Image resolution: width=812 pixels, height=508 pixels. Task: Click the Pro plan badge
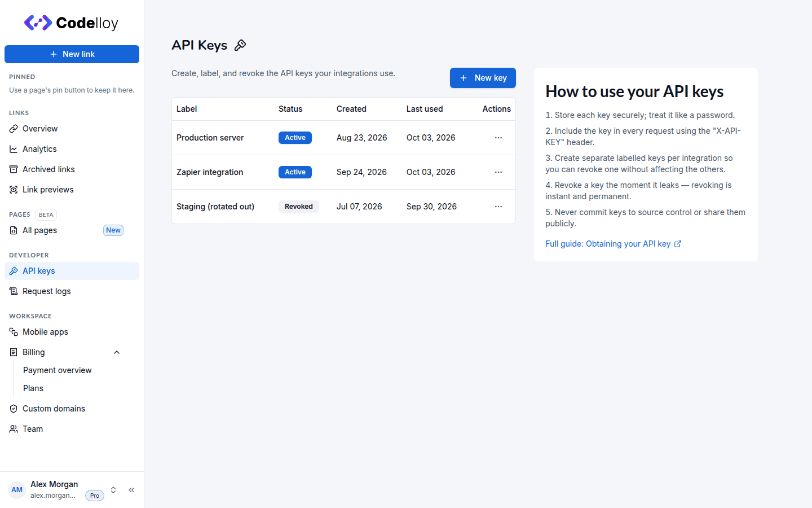coord(95,496)
